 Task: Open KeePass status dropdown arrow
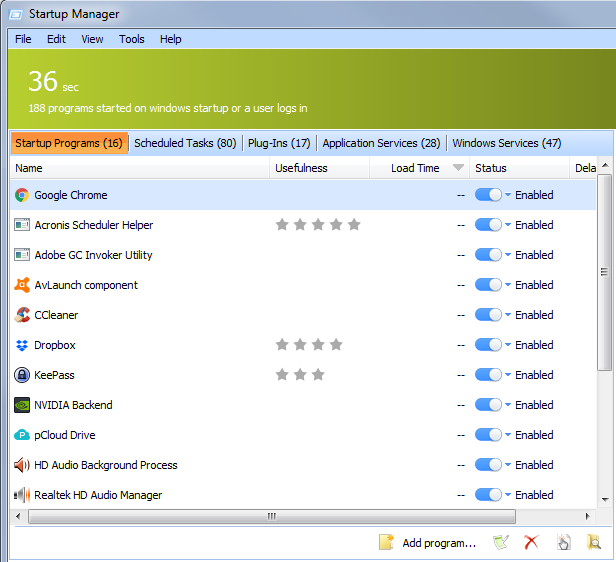click(508, 374)
